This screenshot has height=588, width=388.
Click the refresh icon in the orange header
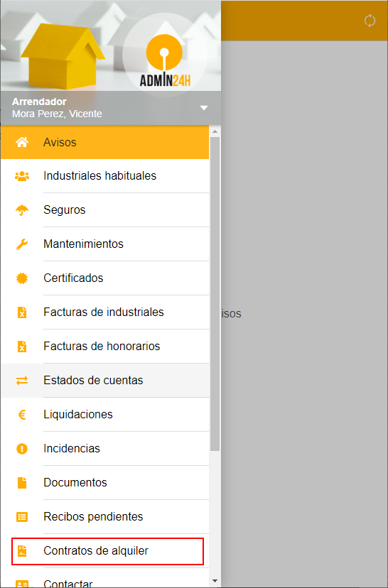[x=370, y=21]
